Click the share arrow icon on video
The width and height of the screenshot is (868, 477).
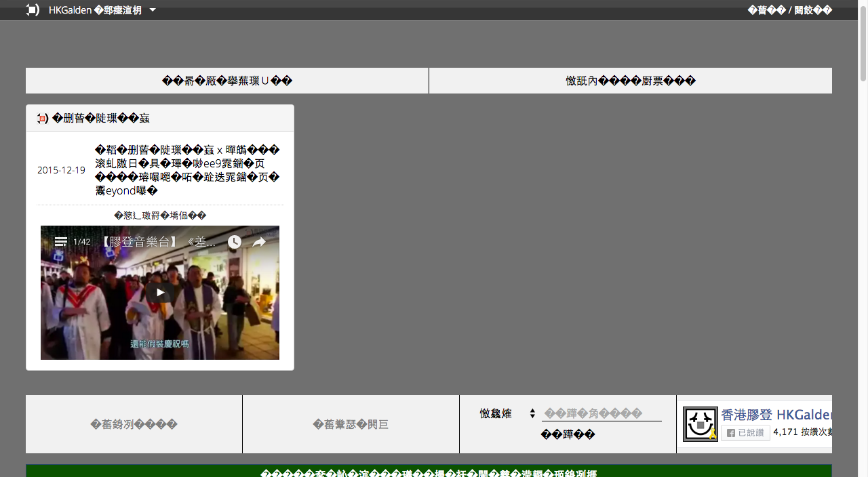coord(259,242)
